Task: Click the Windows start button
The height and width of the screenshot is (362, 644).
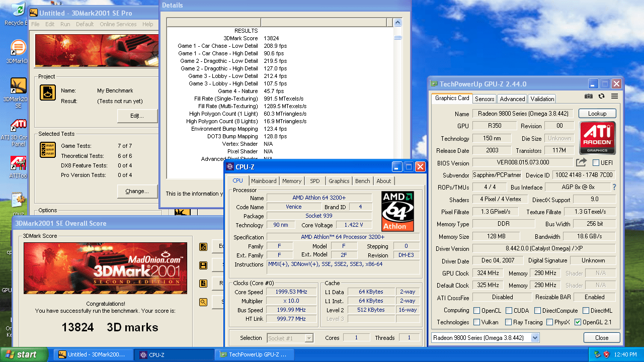Action: pyautogui.click(x=24, y=354)
